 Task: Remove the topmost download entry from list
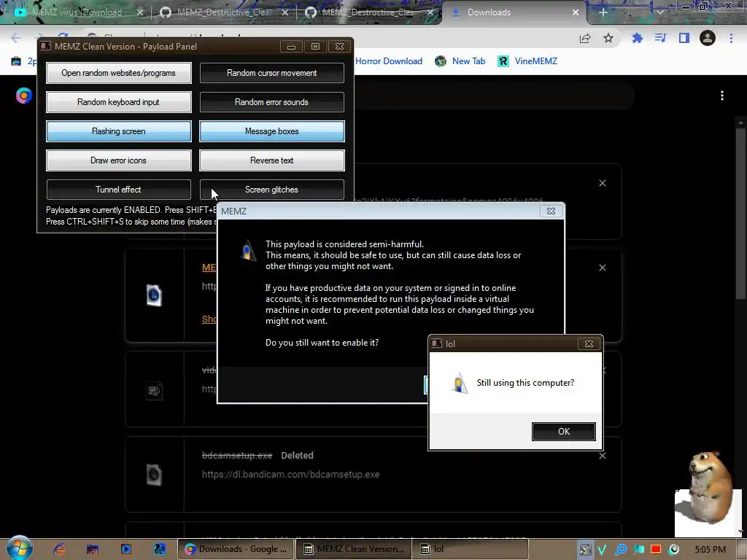pyautogui.click(x=603, y=183)
